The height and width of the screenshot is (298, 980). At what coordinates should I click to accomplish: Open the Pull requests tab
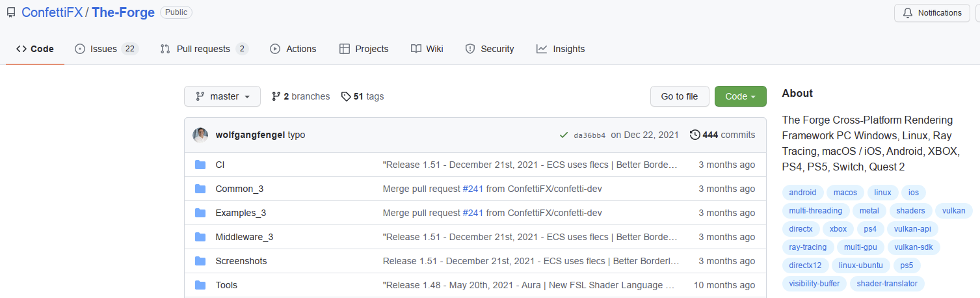click(x=204, y=49)
